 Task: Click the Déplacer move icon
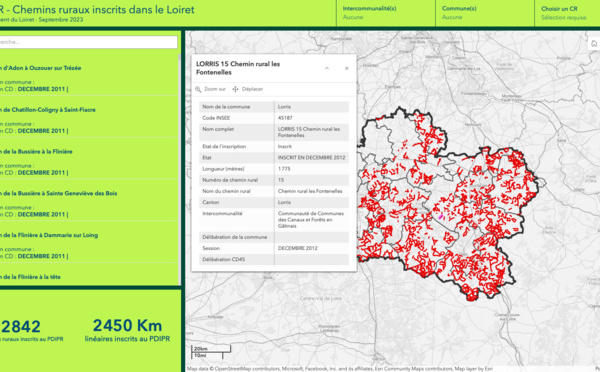[235, 89]
